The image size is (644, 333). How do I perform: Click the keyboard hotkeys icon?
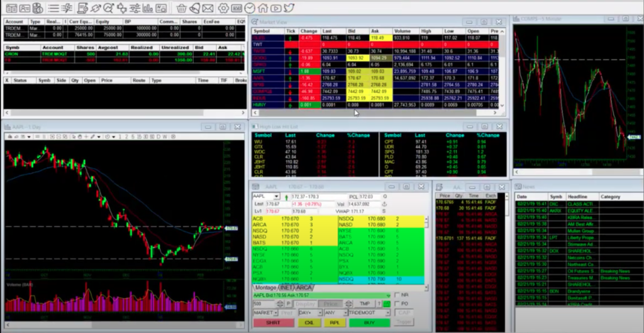(x=236, y=8)
